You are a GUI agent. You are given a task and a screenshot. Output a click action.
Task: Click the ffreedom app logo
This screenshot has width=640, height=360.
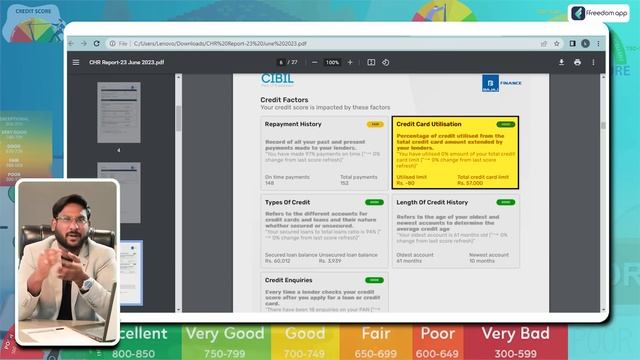coord(598,13)
